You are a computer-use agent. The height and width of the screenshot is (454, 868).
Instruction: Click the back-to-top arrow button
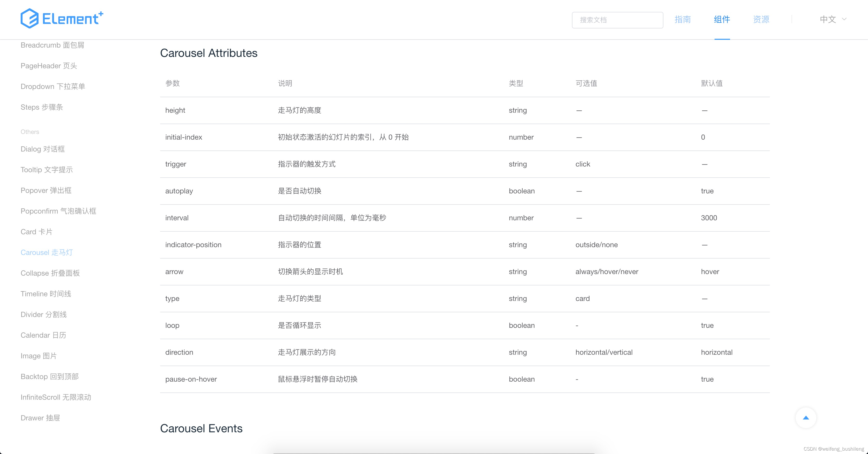point(806,418)
